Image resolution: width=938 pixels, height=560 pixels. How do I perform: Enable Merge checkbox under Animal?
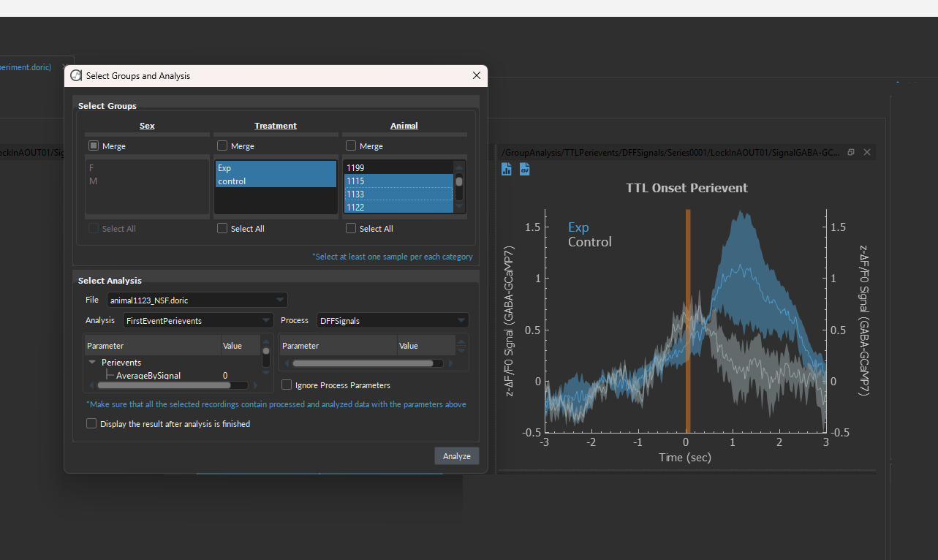(351, 146)
